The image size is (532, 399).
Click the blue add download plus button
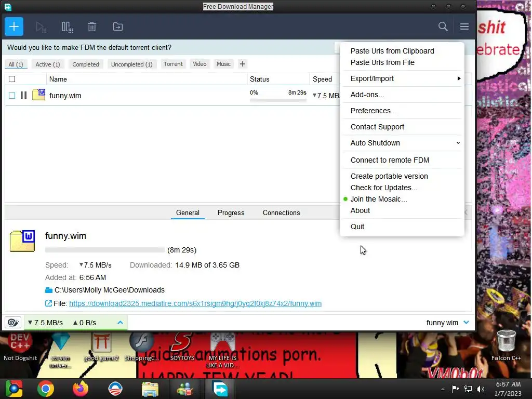14,26
